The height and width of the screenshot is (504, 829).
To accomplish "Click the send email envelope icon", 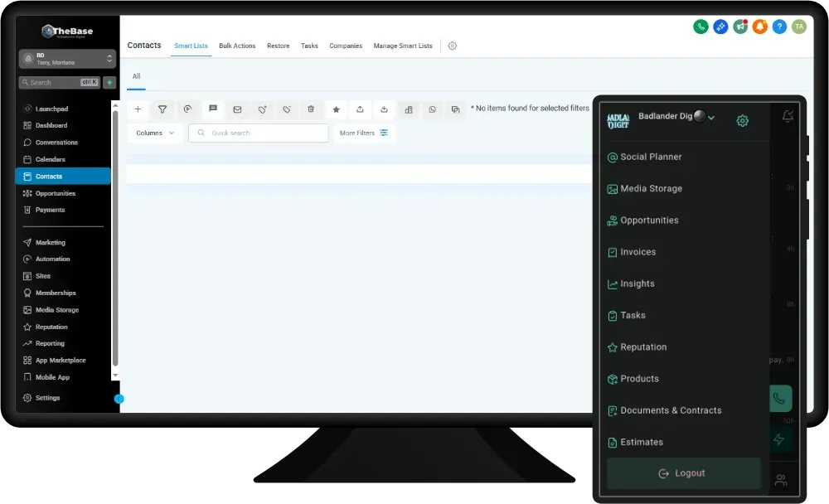I will coord(237,109).
